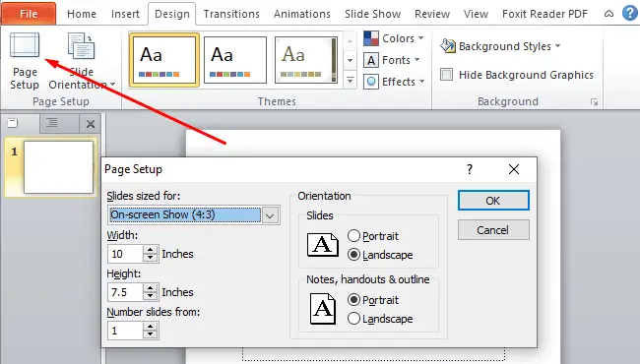This screenshot has height=364, width=640.
Task: Switch to Outline pane tab
Action: click(52, 123)
